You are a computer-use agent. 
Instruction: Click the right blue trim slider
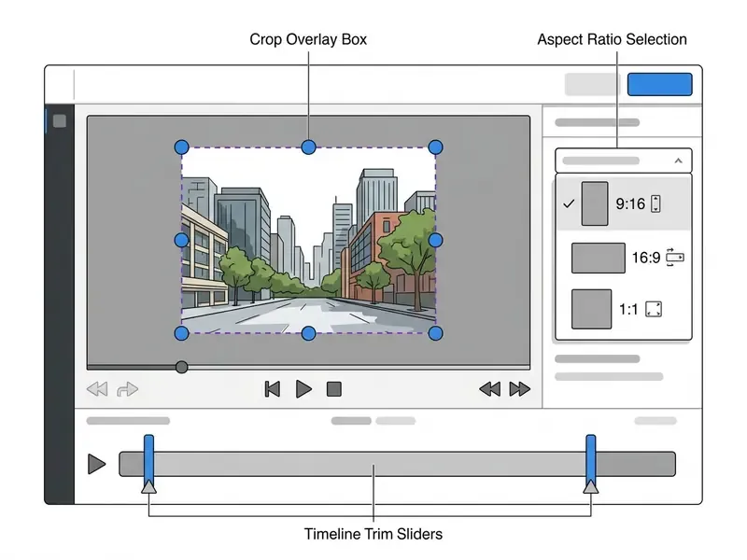(x=591, y=459)
